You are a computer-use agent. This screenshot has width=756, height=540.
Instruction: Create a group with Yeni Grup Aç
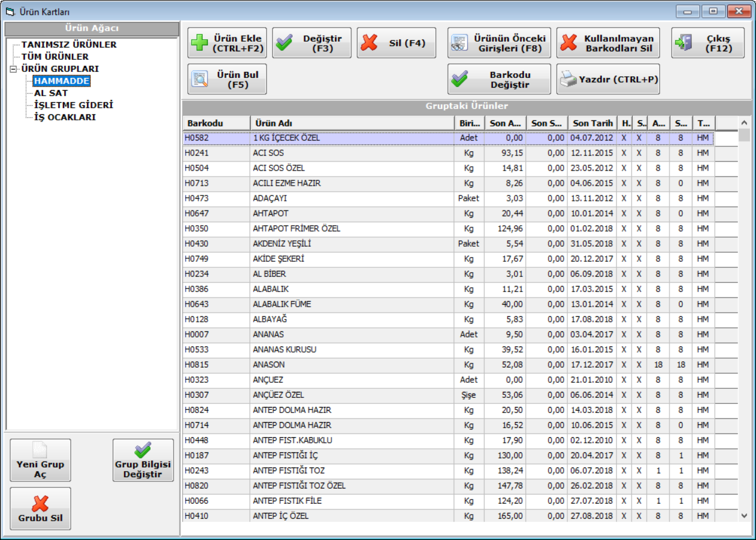pyautogui.click(x=41, y=460)
